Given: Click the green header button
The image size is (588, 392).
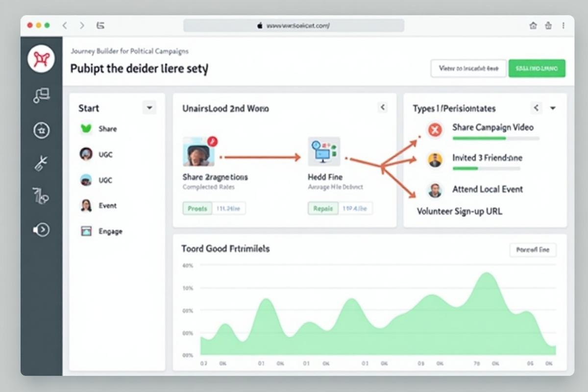Looking at the screenshot, I should pos(537,69).
